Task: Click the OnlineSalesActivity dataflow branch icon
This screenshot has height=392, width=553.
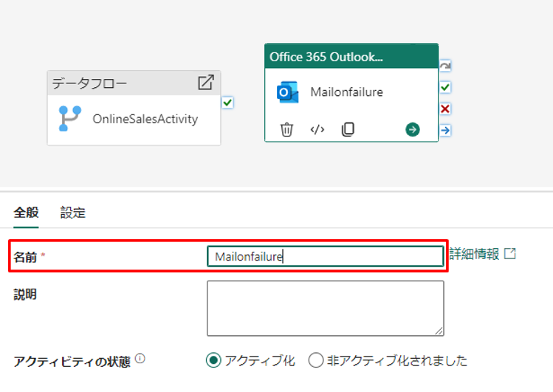Action: [x=70, y=118]
